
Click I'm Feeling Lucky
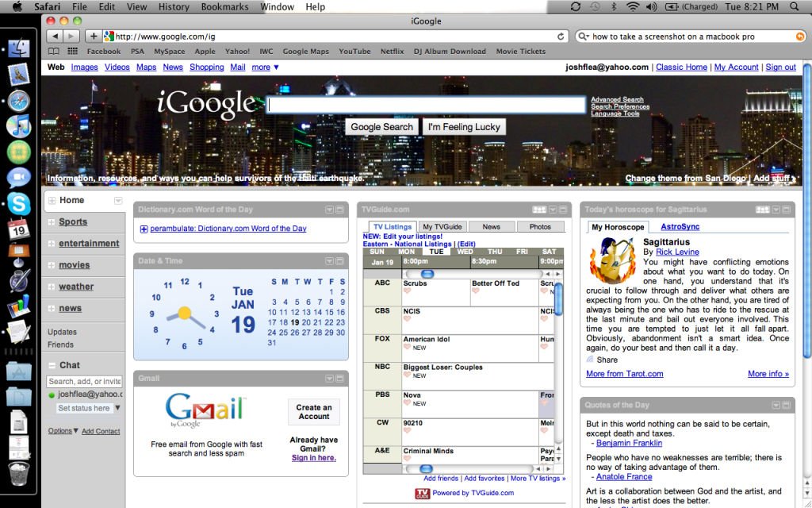(464, 127)
